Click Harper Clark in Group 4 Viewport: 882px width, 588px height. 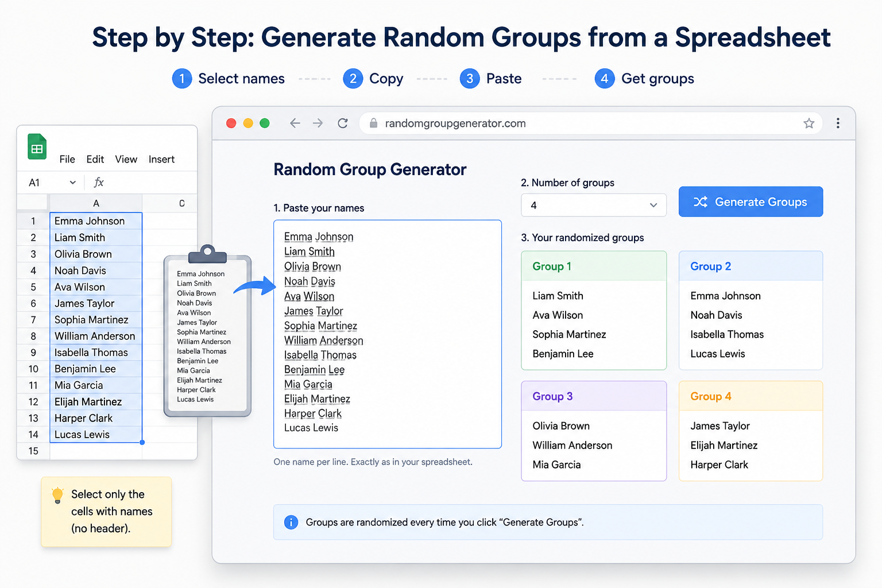[719, 465]
